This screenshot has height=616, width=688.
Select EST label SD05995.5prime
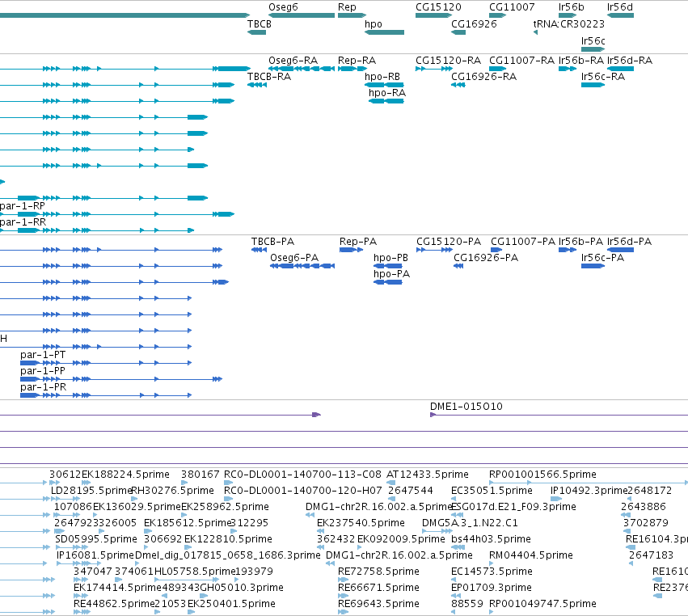tap(96, 540)
